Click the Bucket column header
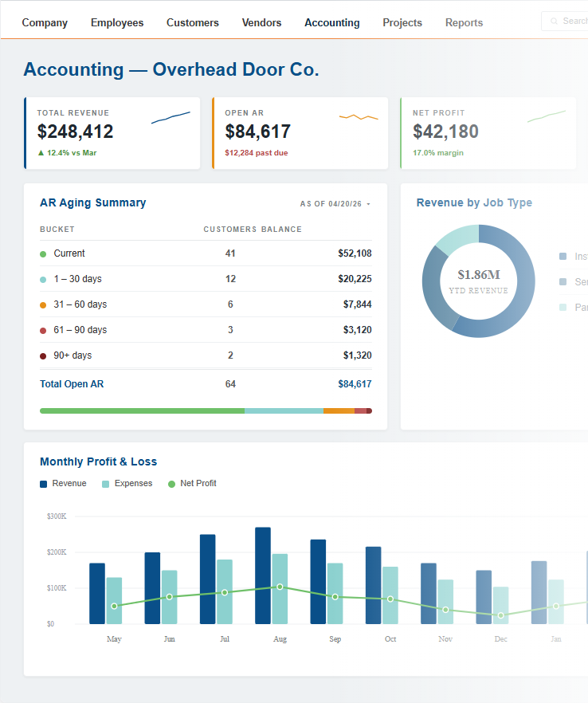 click(x=57, y=229)
